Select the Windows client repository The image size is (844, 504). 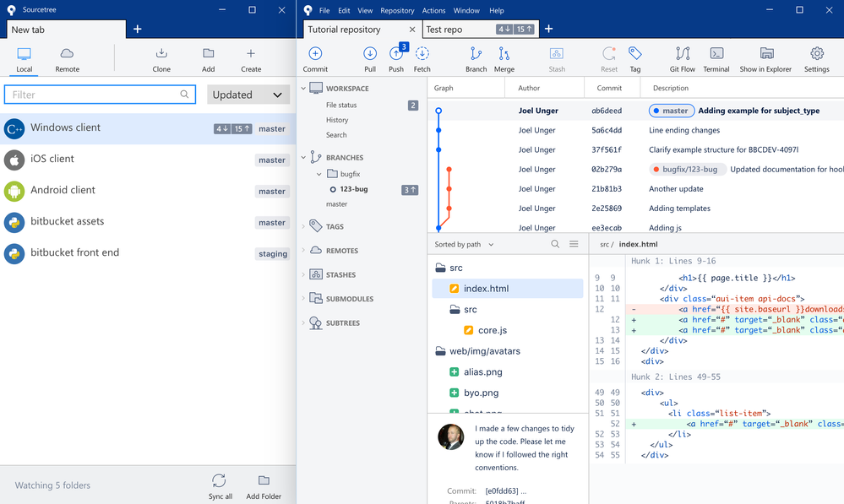pyautogui.click(x=148, y=128)
